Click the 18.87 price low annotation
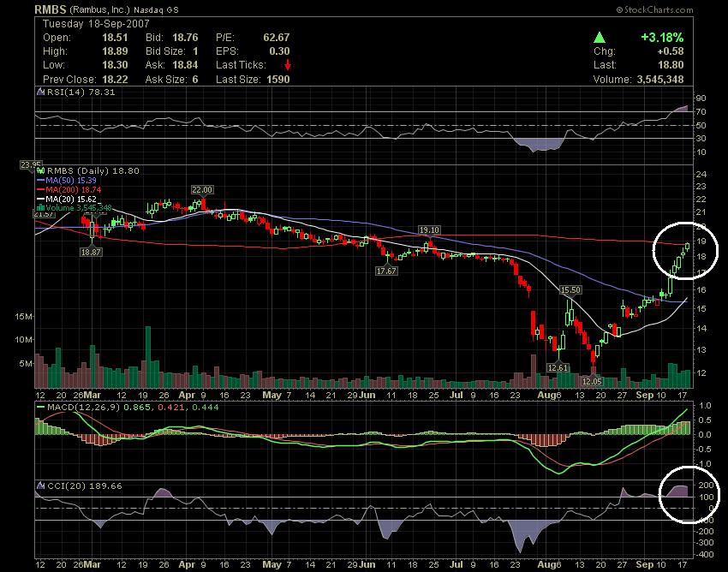Image resolution: width=728 pixels, height=572 pixels. [91, 252]
